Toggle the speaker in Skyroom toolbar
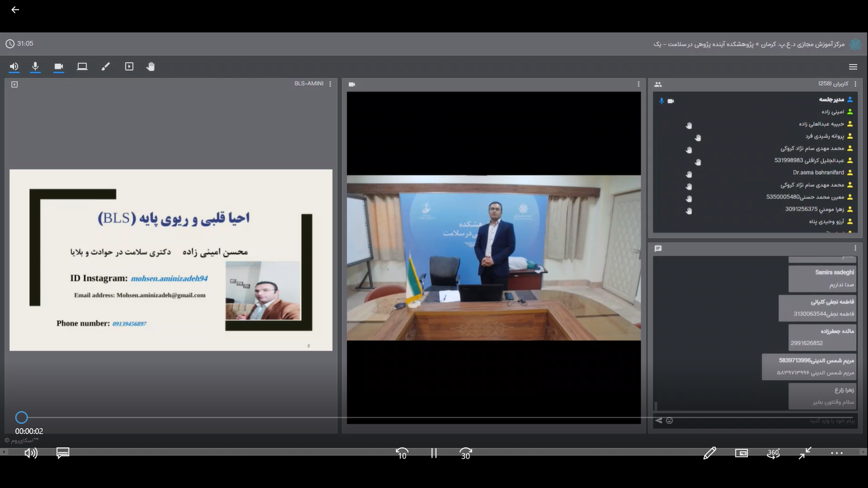 14,67
